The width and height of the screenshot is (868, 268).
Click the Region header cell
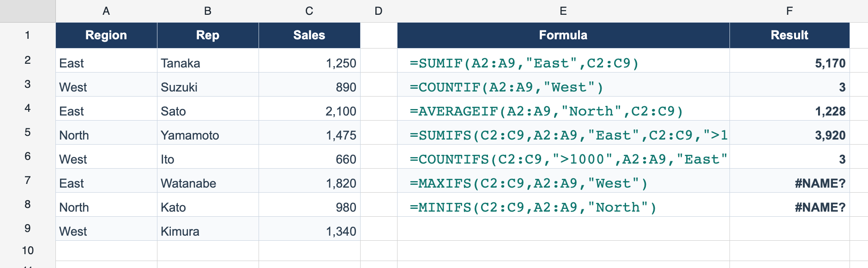click(106, 35)
